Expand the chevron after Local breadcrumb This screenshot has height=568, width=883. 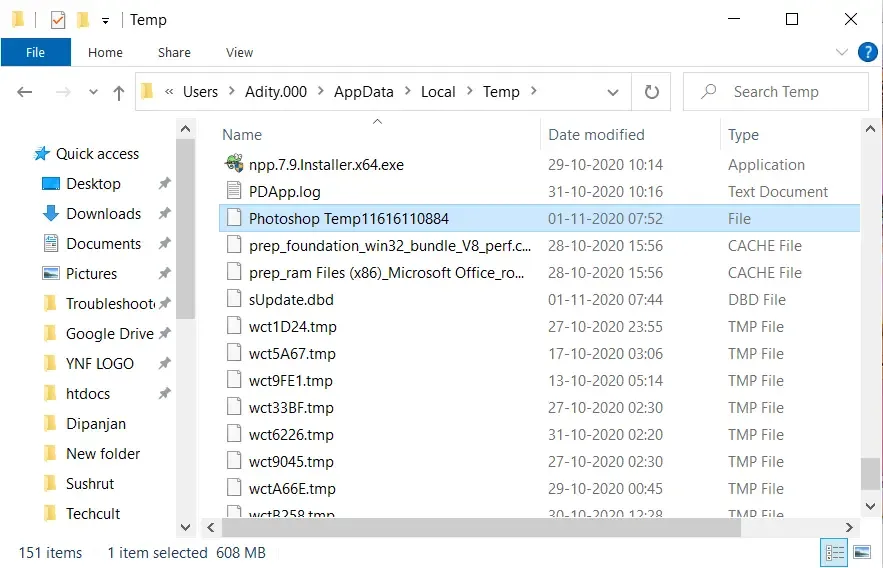pyautogui.click(x=469, y=91)
